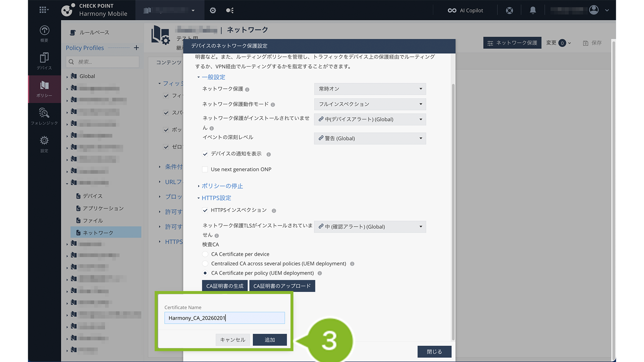Select ネットワーク item in policy tree
The width and height of the screenshot is (644, 362).
(98, 233)
